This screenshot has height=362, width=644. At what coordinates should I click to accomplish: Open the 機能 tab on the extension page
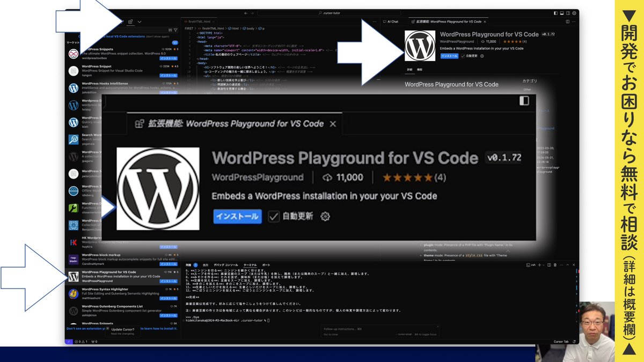[x=420, y=70]
